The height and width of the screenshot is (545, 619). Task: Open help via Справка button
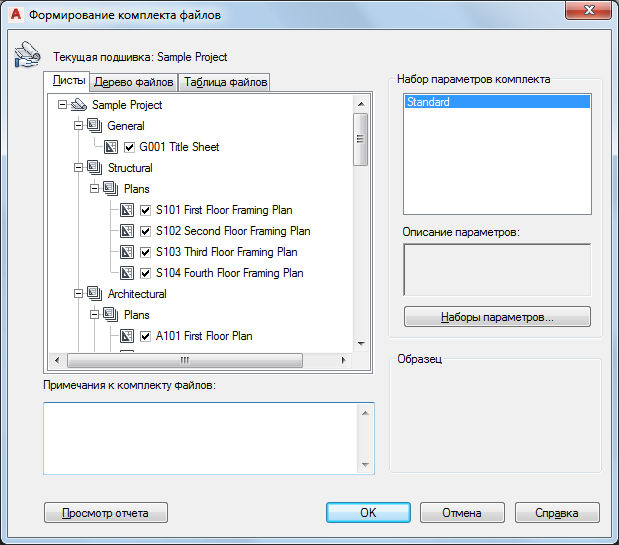click(x=557, y=513)
